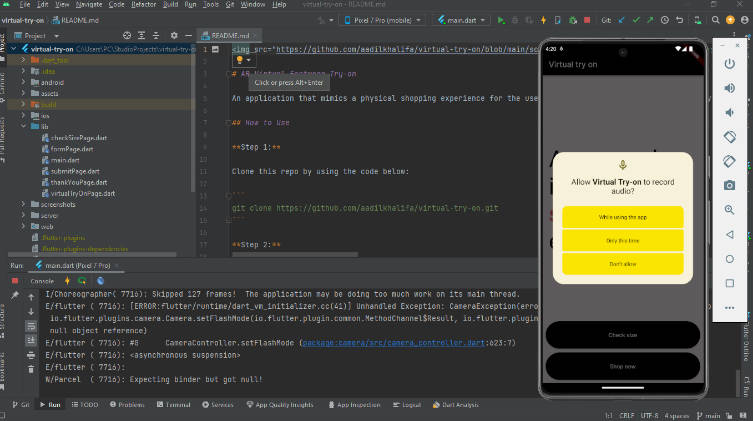Viewport: 753px width, 421px height.
Task: Toggle scroll to end in console
Action: click(31, 340)
